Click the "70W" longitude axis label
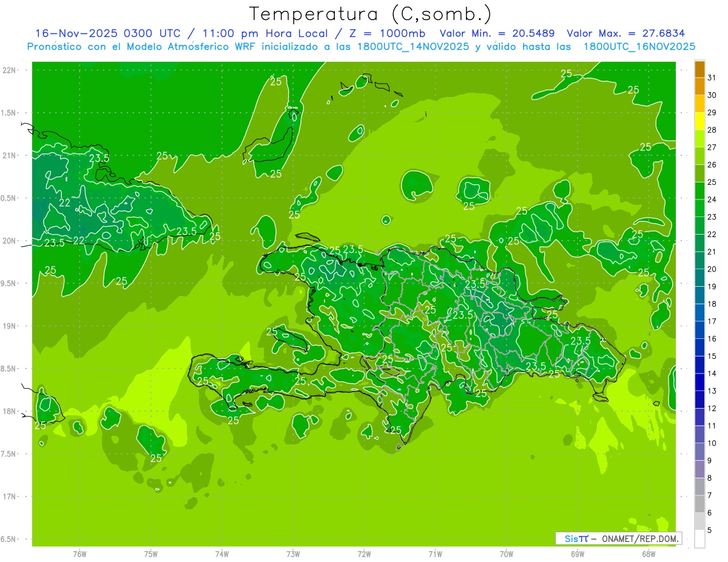 coord(507,554)
